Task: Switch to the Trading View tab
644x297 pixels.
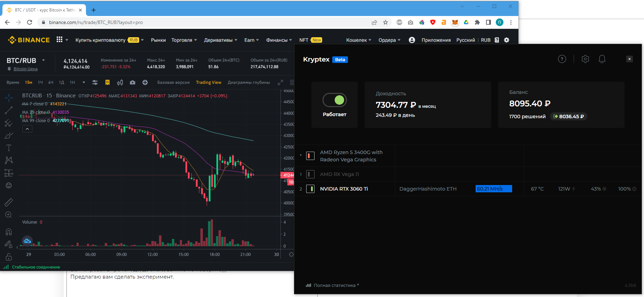Action: tap(208, 82)
